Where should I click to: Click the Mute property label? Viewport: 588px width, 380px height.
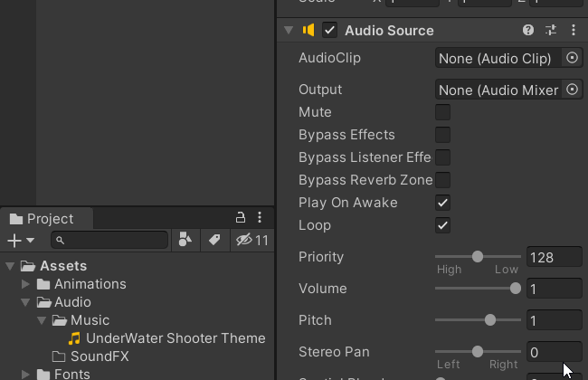pos(315,112)
